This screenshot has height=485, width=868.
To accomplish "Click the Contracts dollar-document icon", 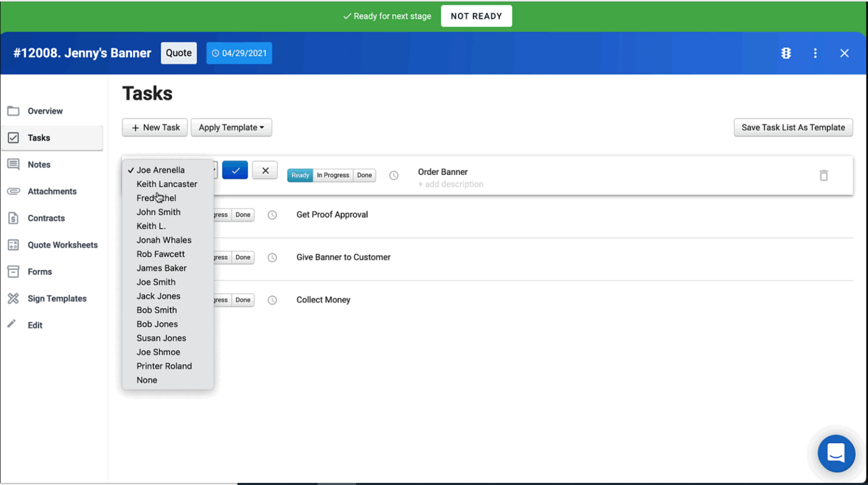I will 13,218.
